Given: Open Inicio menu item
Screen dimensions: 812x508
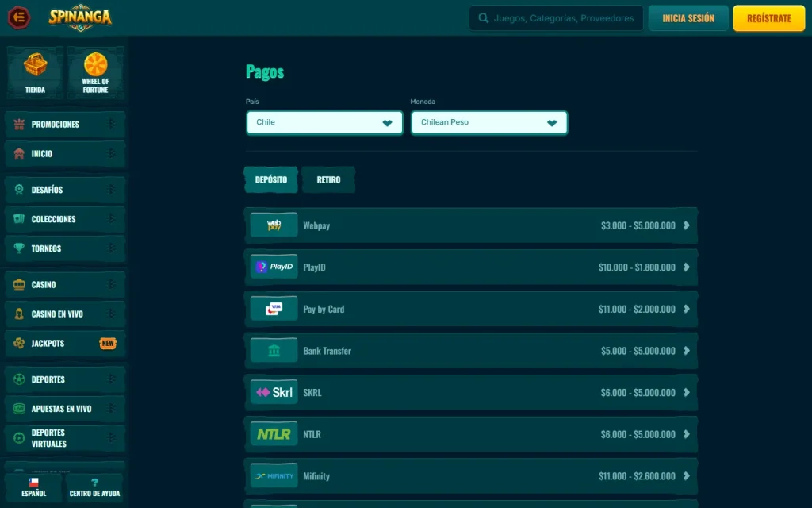Looking at the screenshot, I should [65, 154].
